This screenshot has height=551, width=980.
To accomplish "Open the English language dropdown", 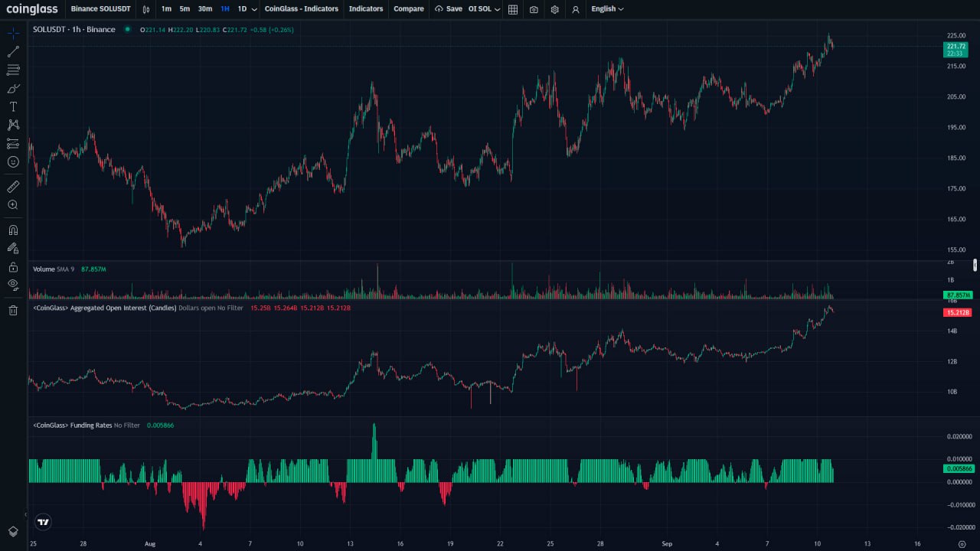I will pyautogui.click(x=607, y=9).
